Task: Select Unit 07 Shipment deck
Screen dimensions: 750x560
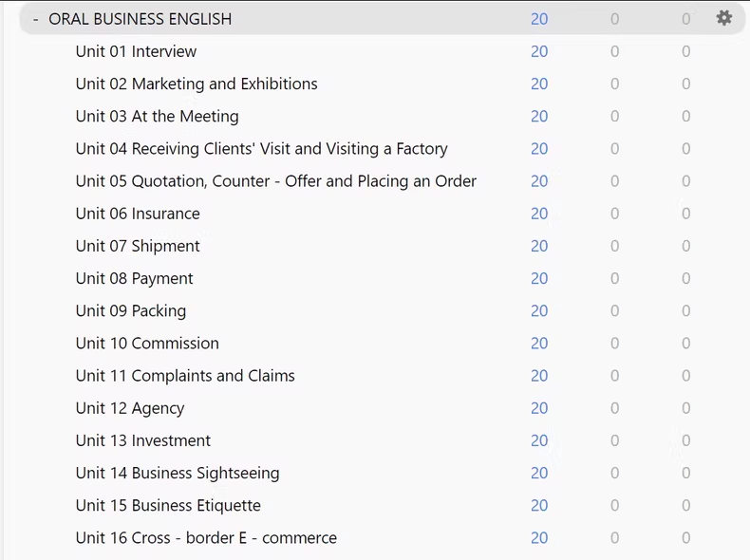Action: tap(138, 246)
